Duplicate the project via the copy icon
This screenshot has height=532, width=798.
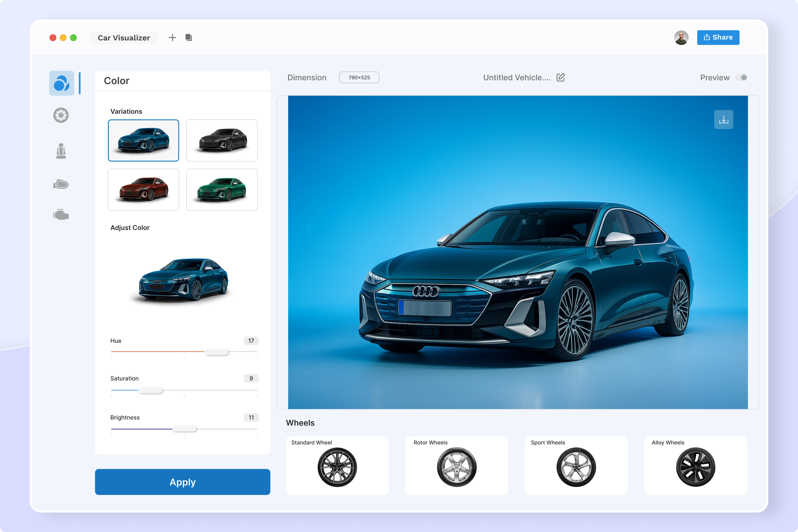coord(188,37)
